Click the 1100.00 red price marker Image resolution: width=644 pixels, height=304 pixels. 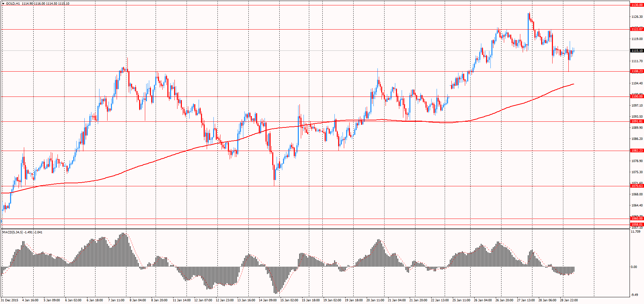click(x=637, y=97)
